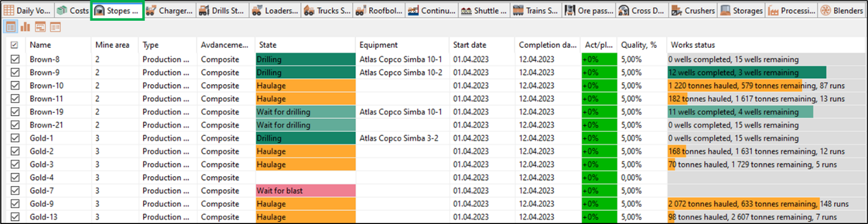
Task: Click Brown-8 green Drilling state cell
Action: (x=305, y=59)
